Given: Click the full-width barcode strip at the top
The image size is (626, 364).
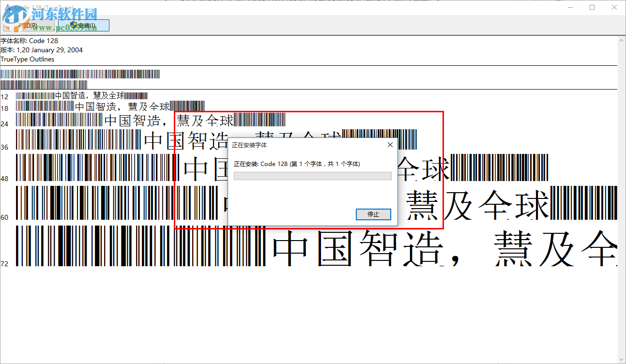Looking at the screenshot, I should pos(81,74).
